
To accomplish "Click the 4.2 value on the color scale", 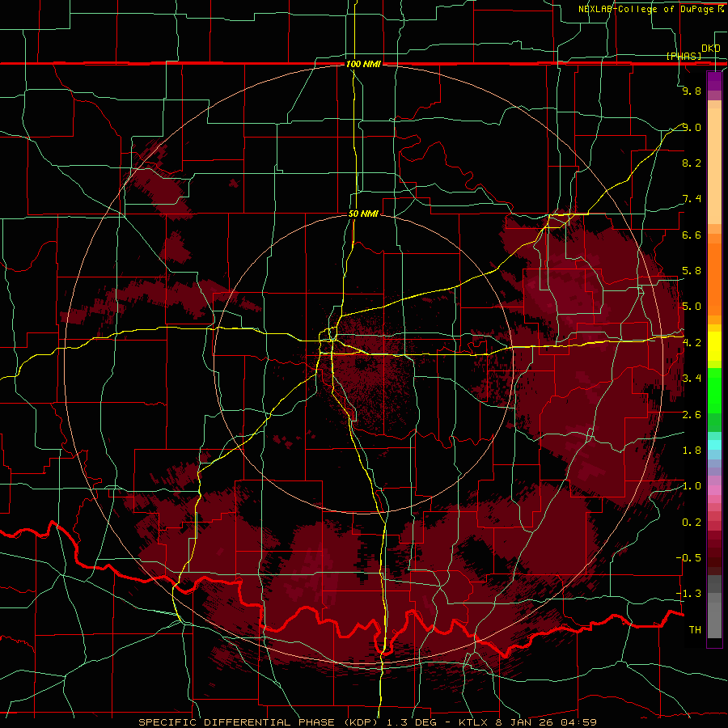I will 692,343.
